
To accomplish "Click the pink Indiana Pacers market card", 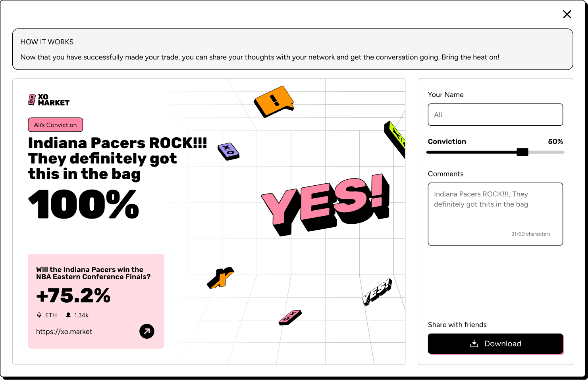I will [96, 301].
